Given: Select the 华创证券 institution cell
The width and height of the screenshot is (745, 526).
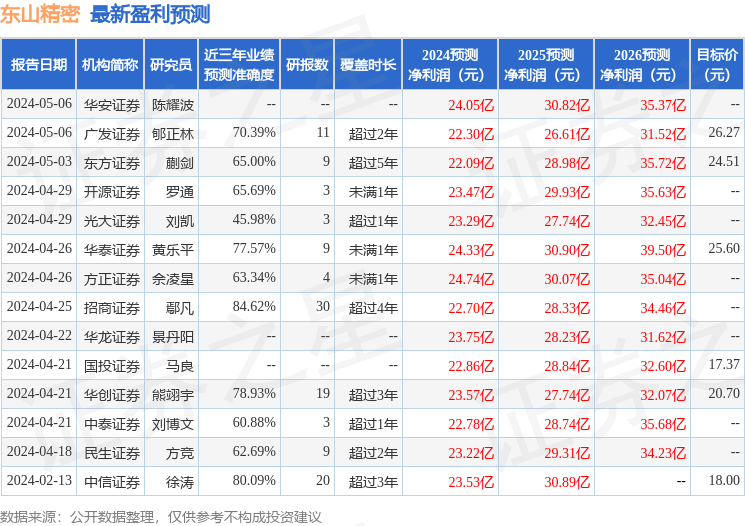Looking at the screenshot, I should click(112, 394).
